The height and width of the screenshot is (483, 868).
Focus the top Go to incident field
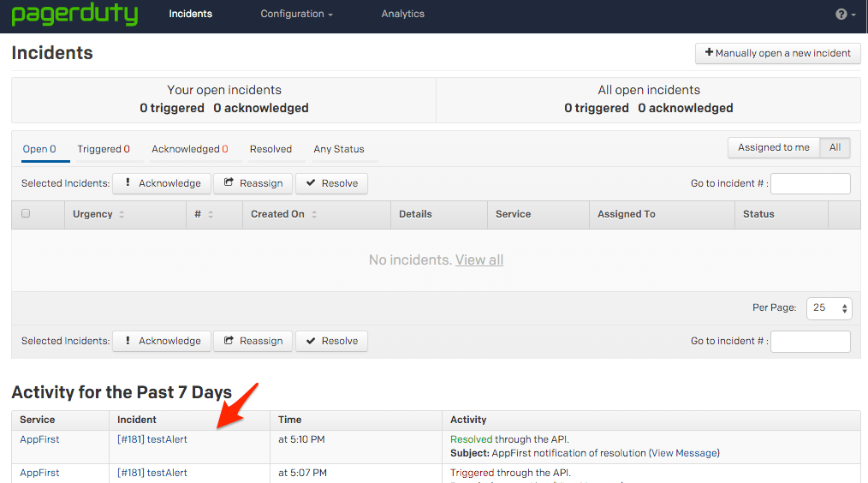[810, 183]
